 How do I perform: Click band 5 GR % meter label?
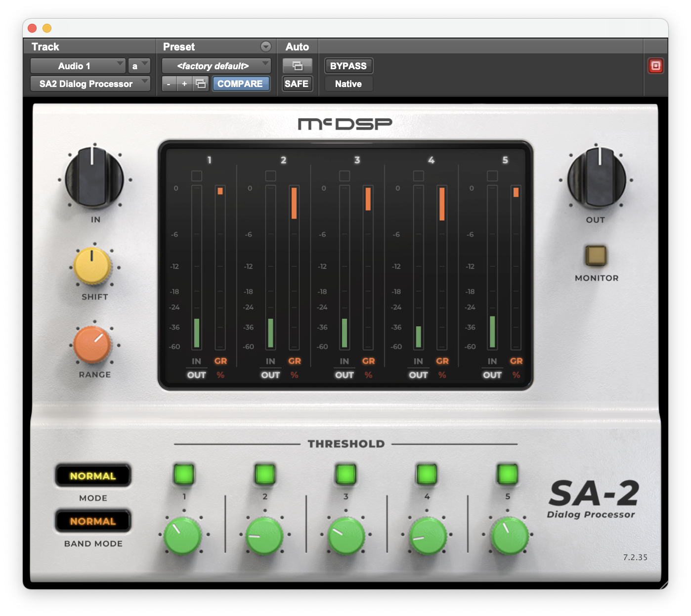[x=516, y=368]
